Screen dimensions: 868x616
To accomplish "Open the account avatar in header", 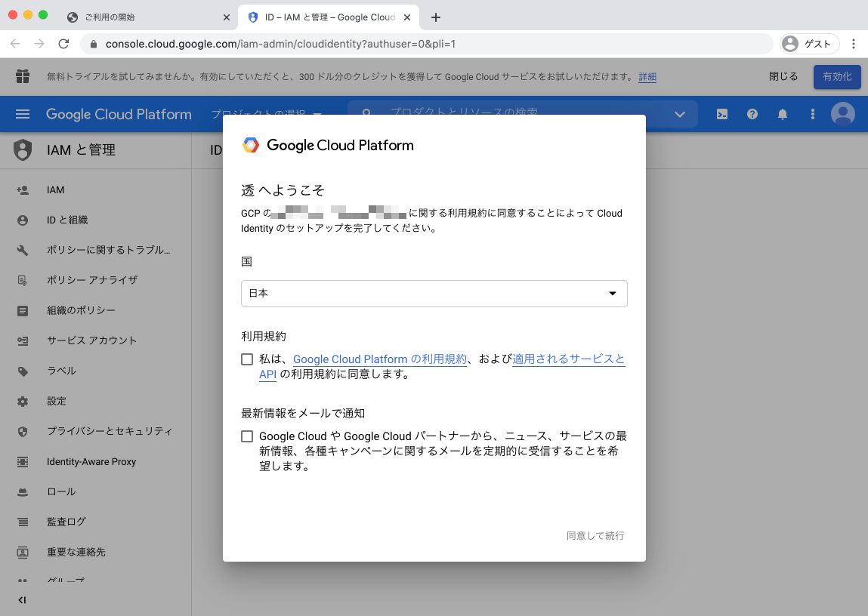I will coord(842,114).
